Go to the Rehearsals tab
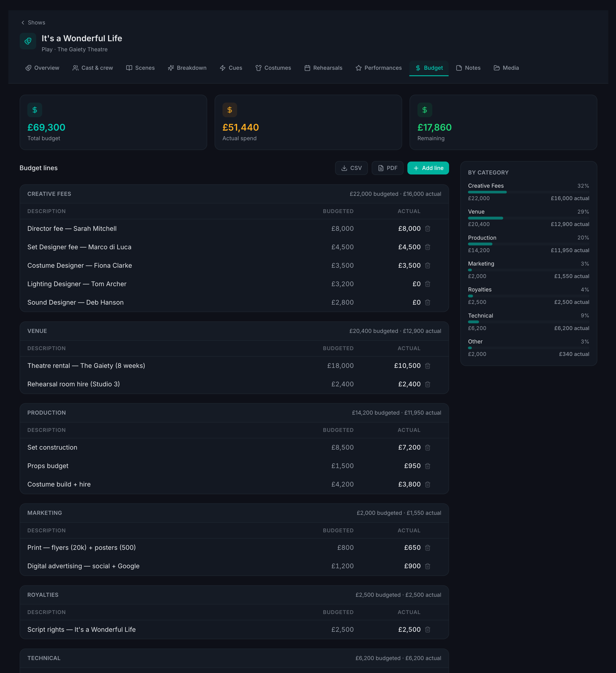Screen dimensions: 616x673 [x=324, y=68]
